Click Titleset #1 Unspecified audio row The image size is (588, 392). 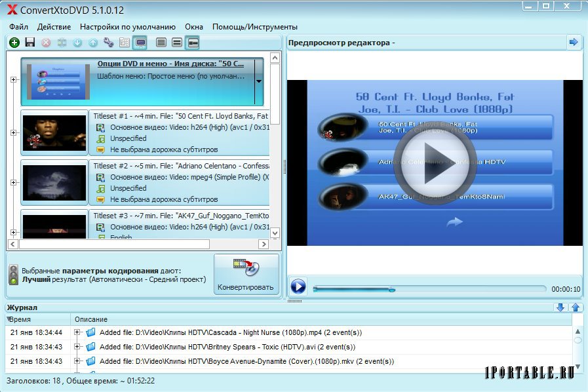click(128, 138)
